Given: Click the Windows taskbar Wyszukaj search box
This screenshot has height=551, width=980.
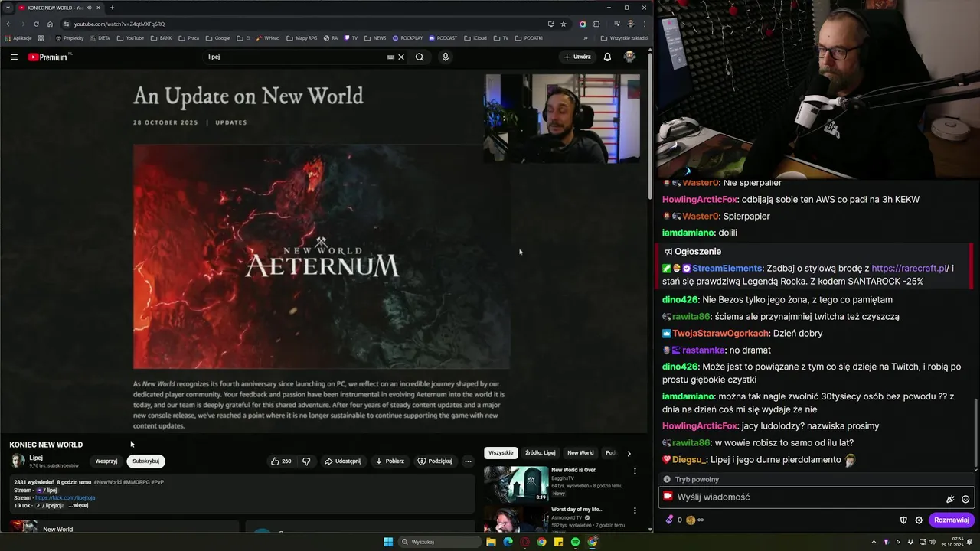Looking at the screenshot, I should 440,542.
